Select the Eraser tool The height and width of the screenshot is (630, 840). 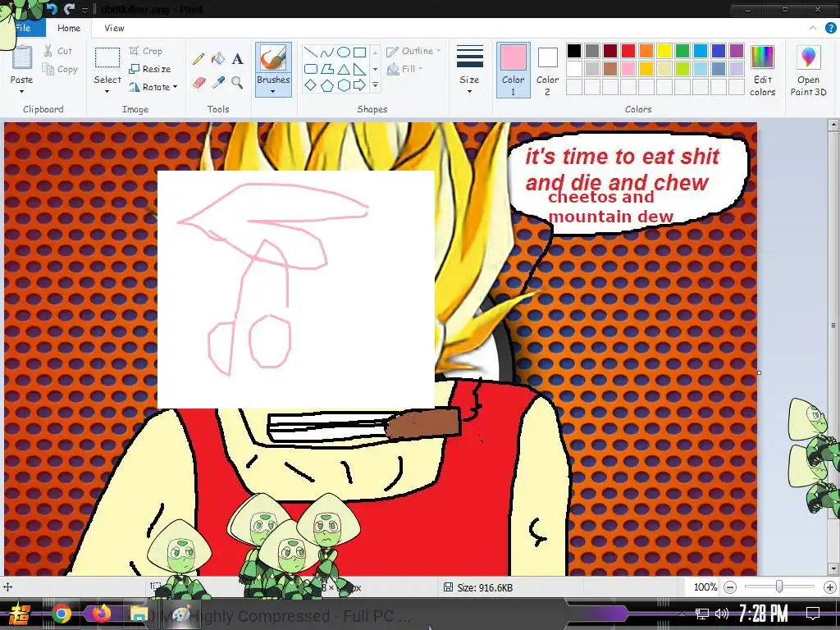pyautogui.click(x=199, y=83)
